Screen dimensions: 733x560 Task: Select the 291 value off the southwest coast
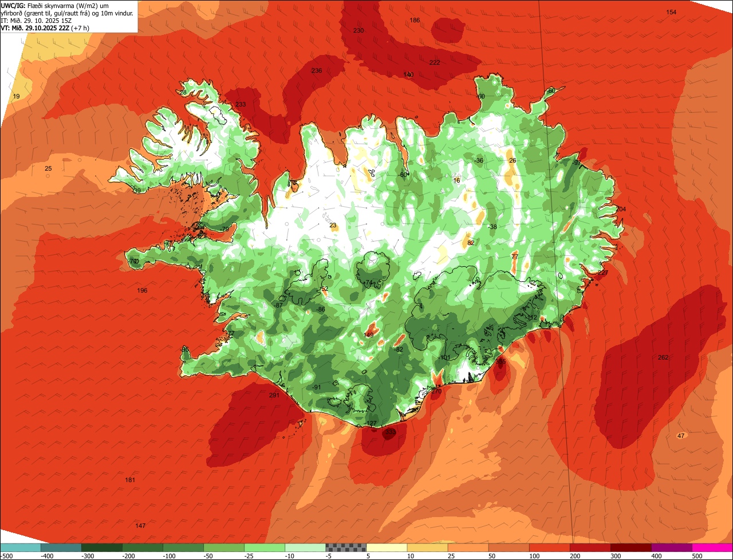274,395
